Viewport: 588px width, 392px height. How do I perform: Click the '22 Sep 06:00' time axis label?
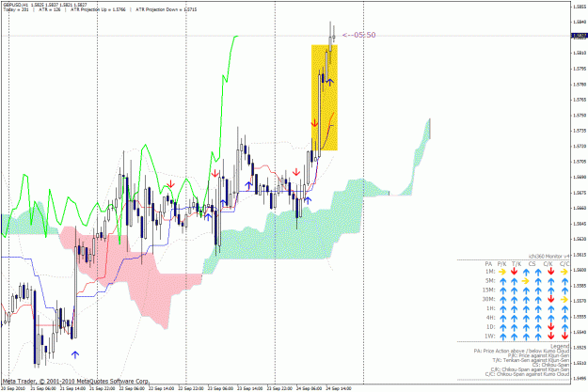click(x=133, y=388)
